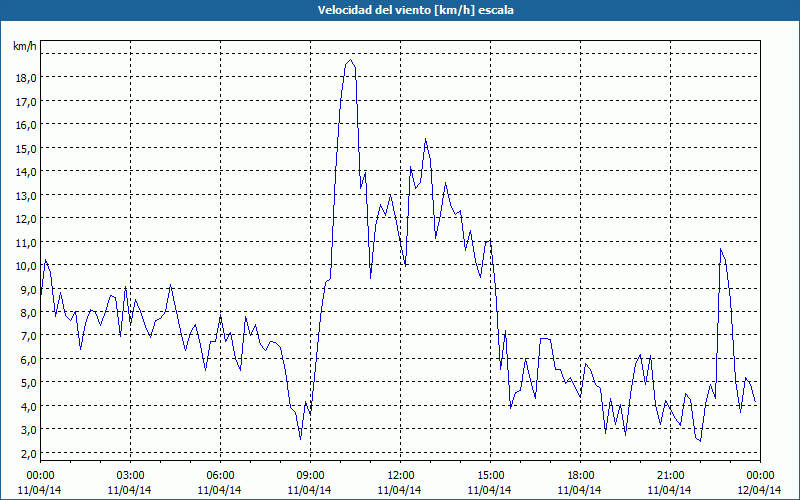Click the '00:00' label above '12/04/14'

[760, 476]
